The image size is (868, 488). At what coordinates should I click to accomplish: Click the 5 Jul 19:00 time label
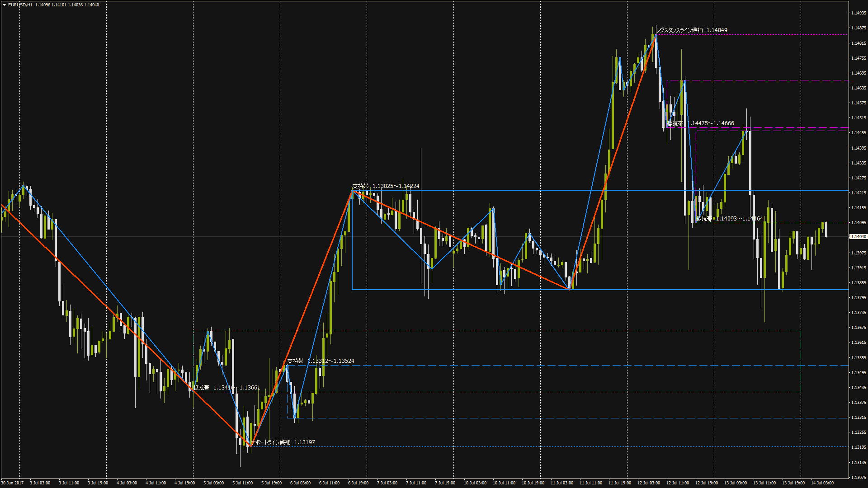coord(272,483)
